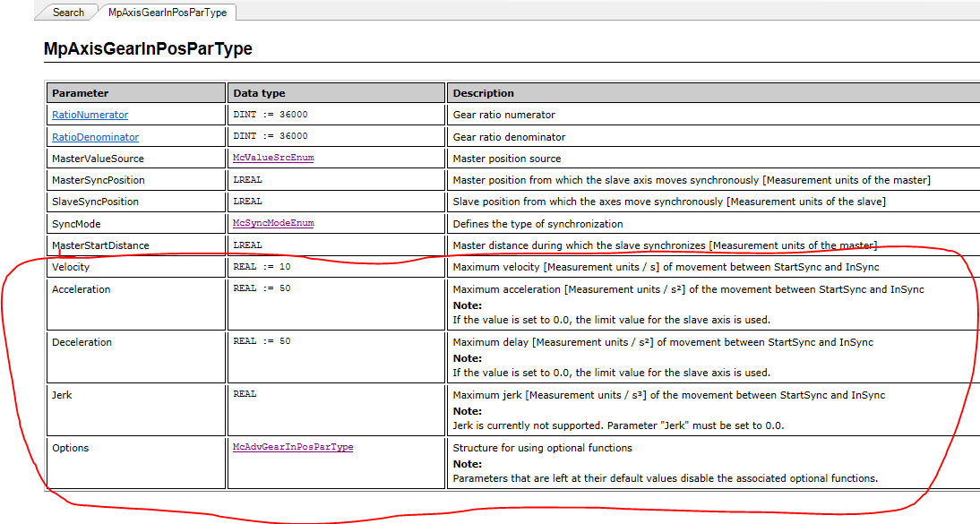Open the McAdvGearInPosParType link
980x524 pixels.
point(293,447)
